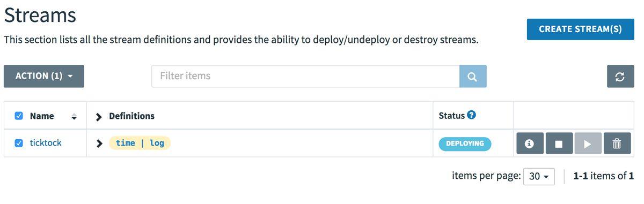Expand the ticktock definition chevron
This screenshot has height=204, width=644.
99,143
